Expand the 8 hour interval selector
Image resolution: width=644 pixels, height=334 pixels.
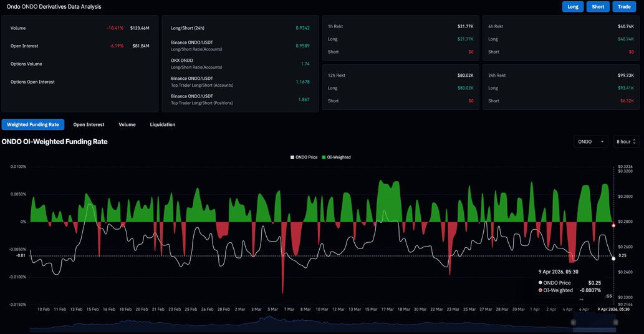click(626, 142)
